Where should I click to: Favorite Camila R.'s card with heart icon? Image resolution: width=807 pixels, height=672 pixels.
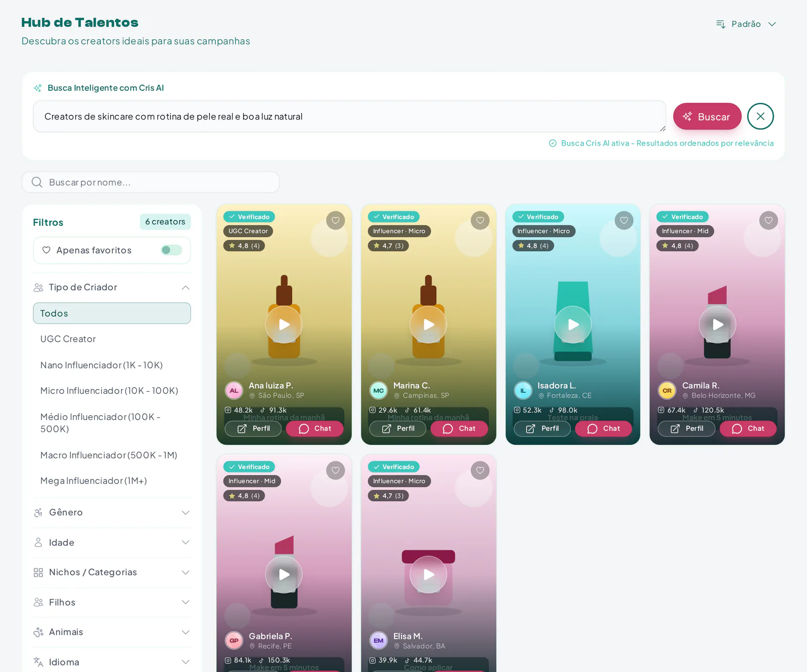(x=769, y=220)
